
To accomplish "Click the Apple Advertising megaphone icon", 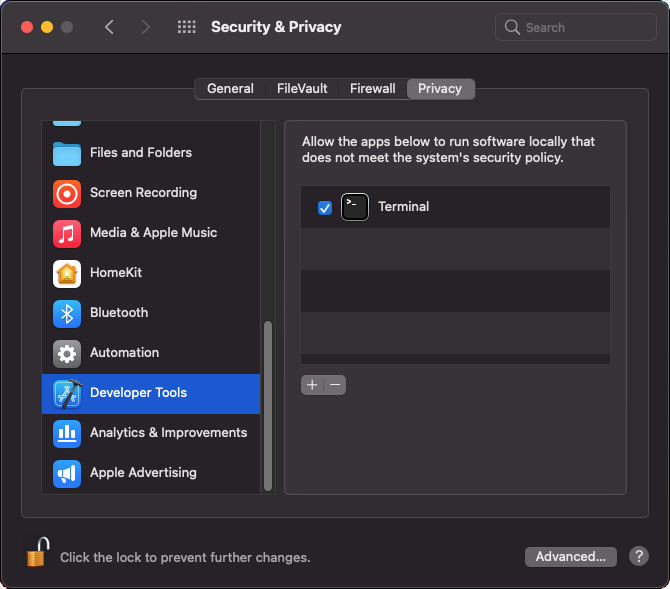I will pyautogui.click(x=67, y=474).
